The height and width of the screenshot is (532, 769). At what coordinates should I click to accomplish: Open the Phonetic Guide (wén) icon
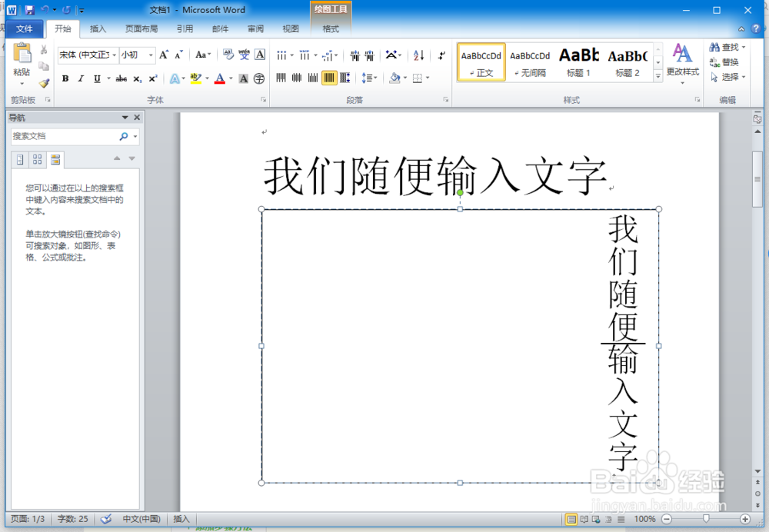pyautogui.click(x=244, y=55)
